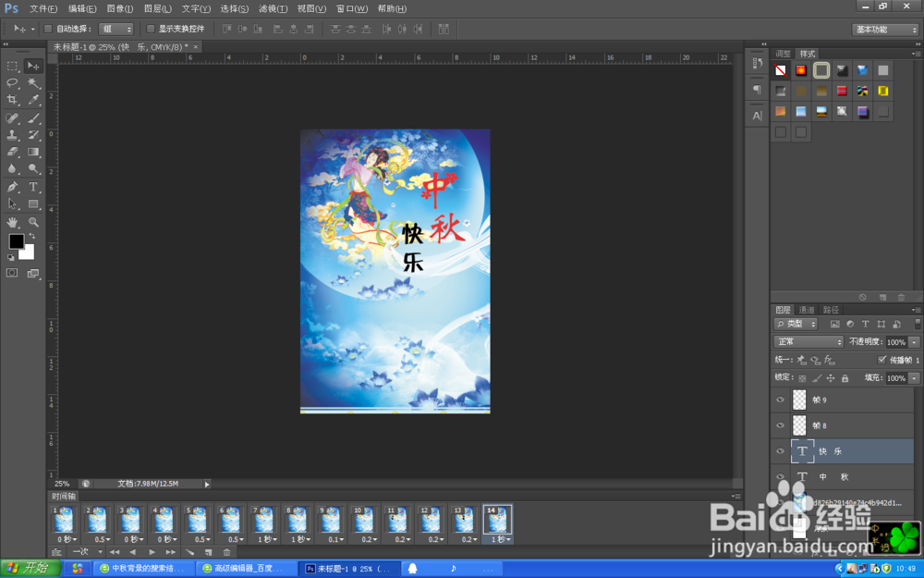Select the Magic Wand tool
The height and width of the screenshot is (578, 924).
(x=33, y=83)
